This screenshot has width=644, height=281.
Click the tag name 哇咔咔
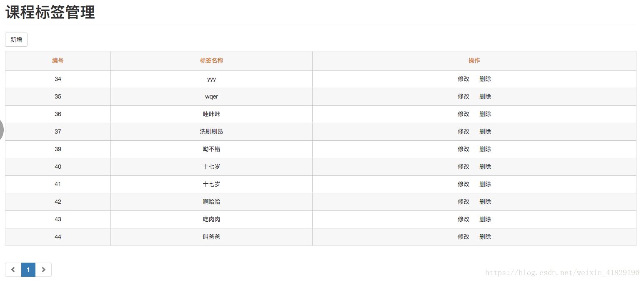tap(211, 114)
